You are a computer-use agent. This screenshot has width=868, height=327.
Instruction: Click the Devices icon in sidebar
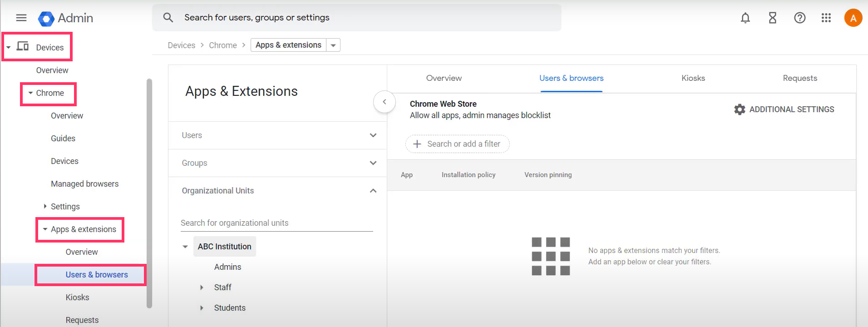(x=23, y=46)
